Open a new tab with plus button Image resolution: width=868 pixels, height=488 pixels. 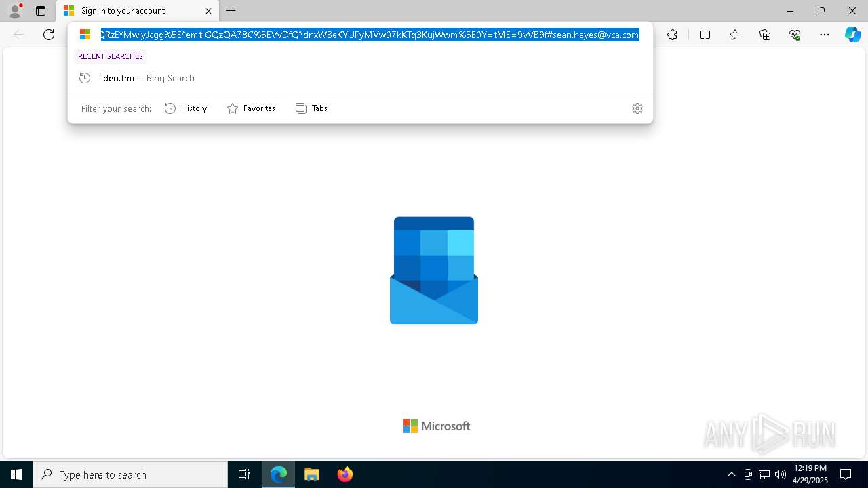231,11
